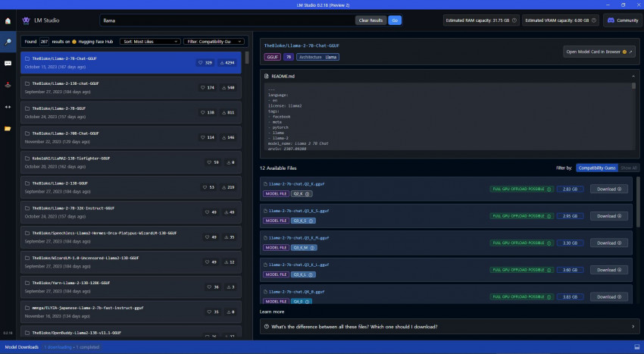This screenshot has height=354, width=644.
Task: Download the llama-2-7b-chat.Q2_K.gguf file
Action: [x=608, y=189]
